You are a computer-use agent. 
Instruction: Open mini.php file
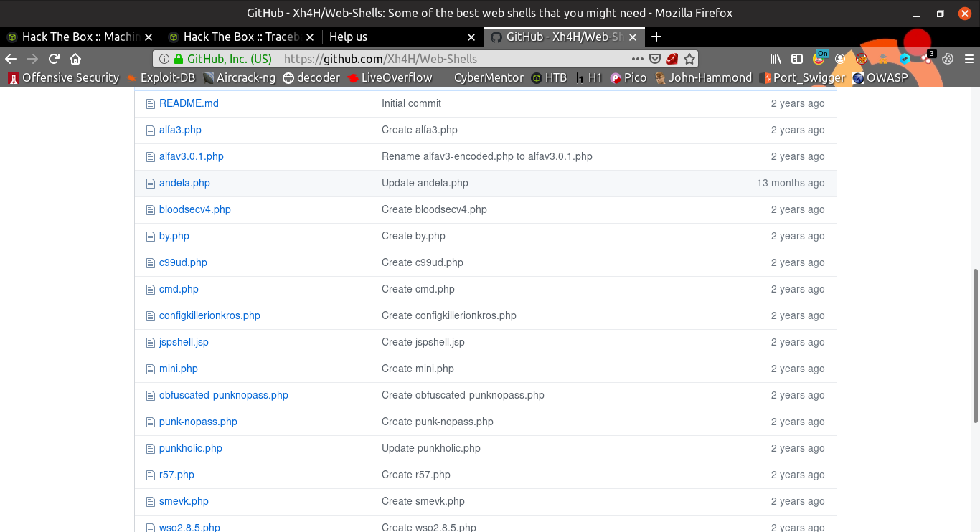click(179, 369)
